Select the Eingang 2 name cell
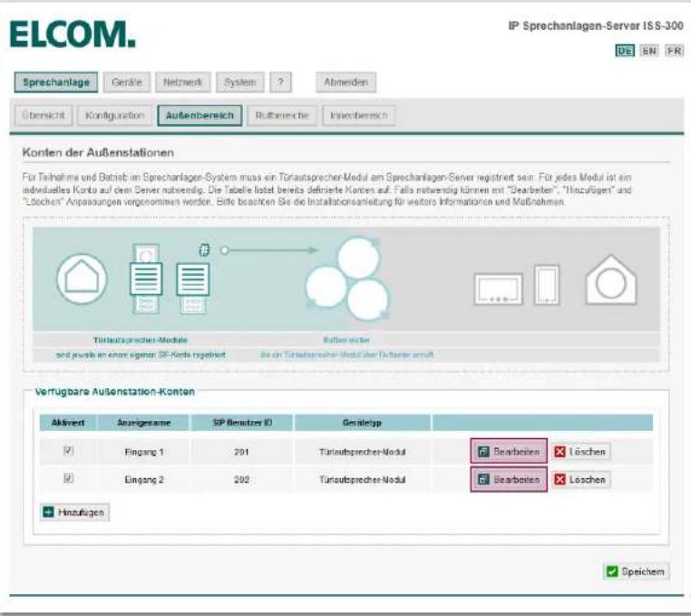The width and height of the screenshot is (691, 616). [x=144, y=480]
